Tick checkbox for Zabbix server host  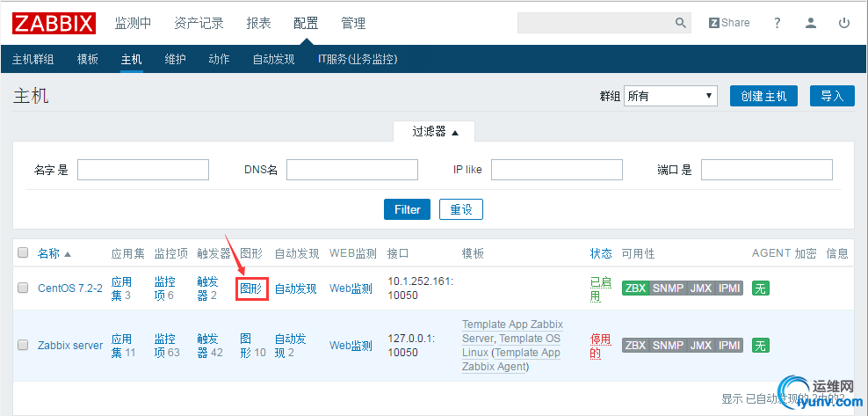coord(23,345)
